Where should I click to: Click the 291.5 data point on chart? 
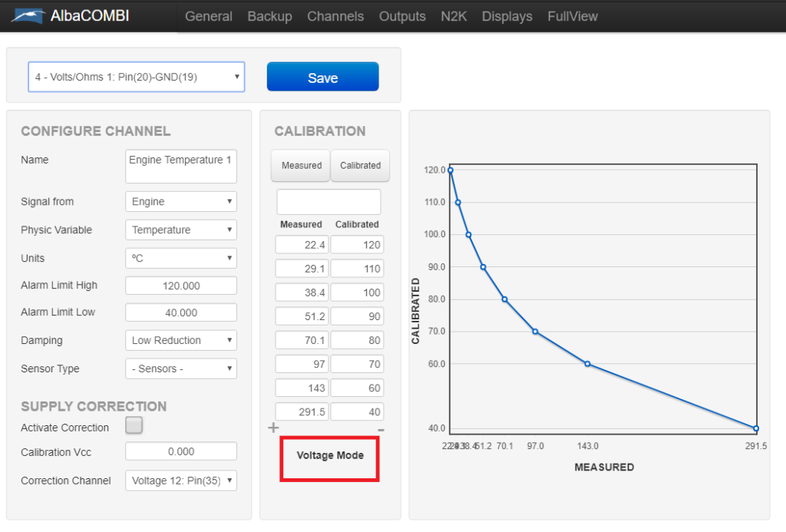(756, 428)
